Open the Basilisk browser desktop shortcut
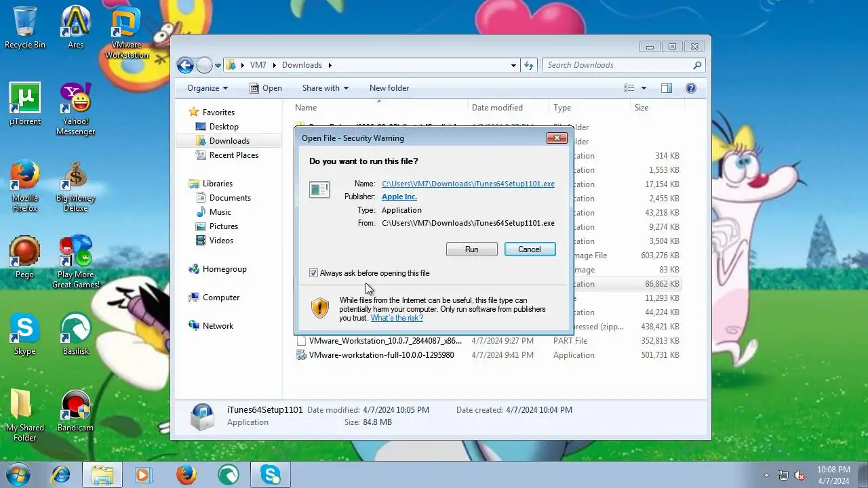The width and height of the screenshot is (868, 488). click(75, 333)
